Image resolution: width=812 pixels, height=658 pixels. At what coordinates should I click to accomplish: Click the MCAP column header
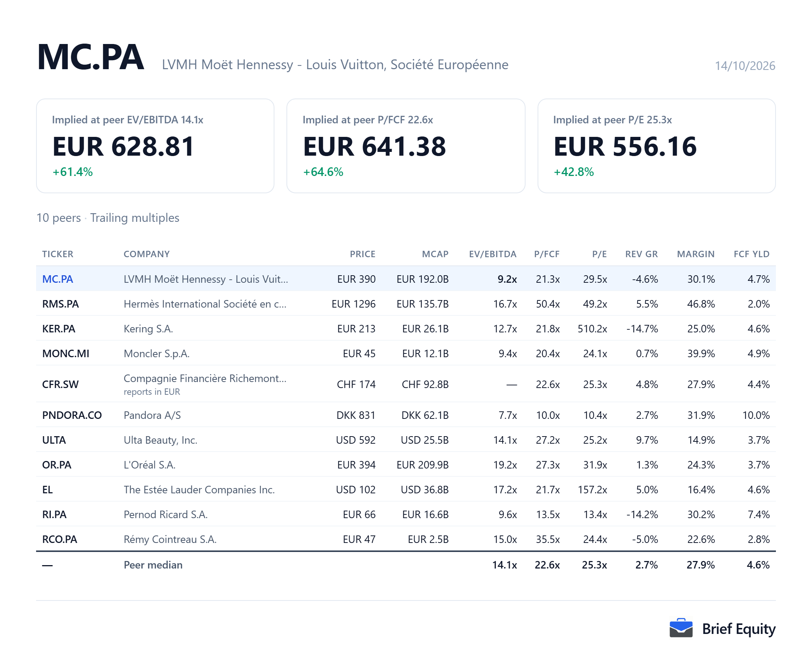[435, 254]
